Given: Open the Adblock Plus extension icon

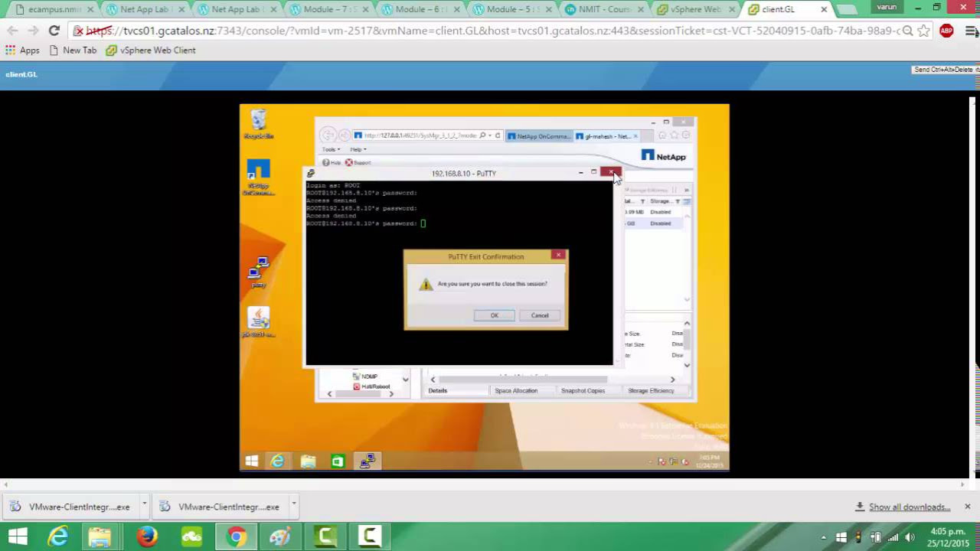Looking at the screenshot, I should 946,31.
